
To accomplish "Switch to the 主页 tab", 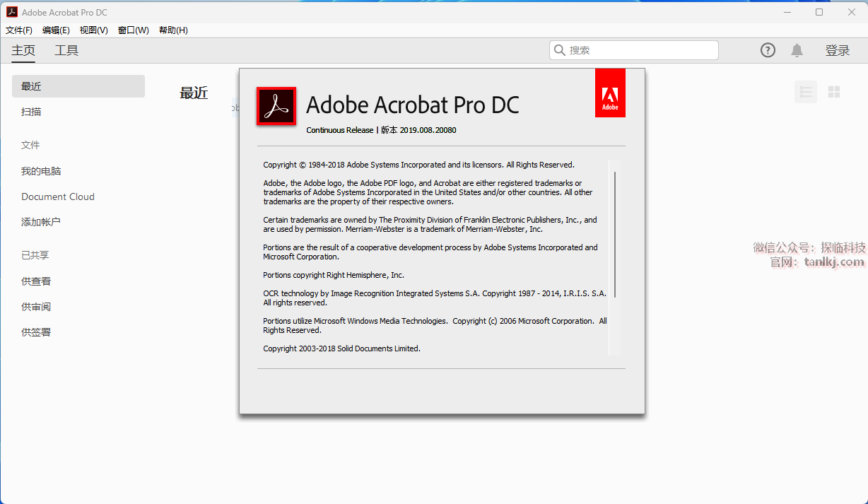I will tap(23, 50).
